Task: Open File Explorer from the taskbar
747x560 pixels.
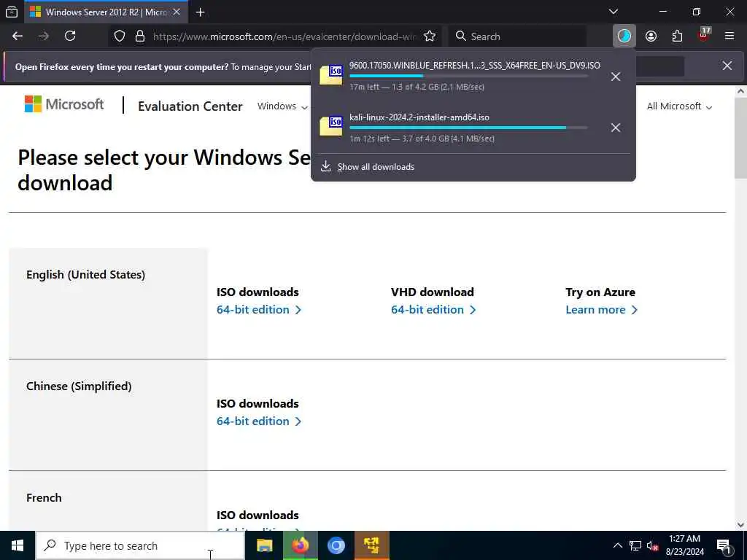Action: [264, 545]
